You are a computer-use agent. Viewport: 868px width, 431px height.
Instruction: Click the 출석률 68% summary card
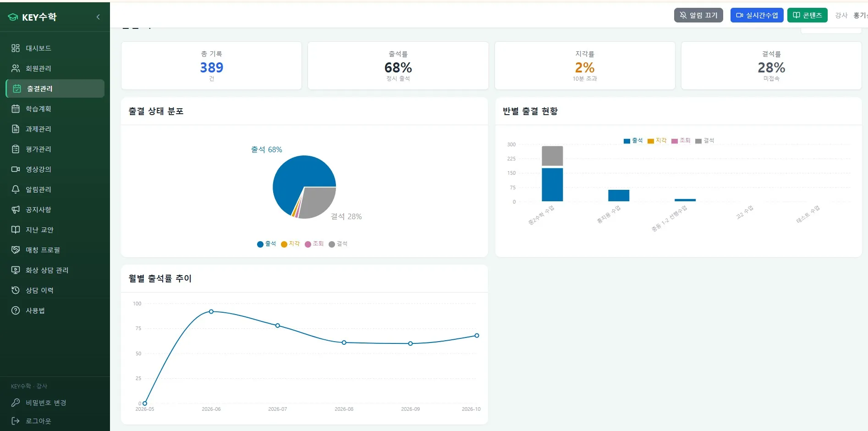(398, 66)
